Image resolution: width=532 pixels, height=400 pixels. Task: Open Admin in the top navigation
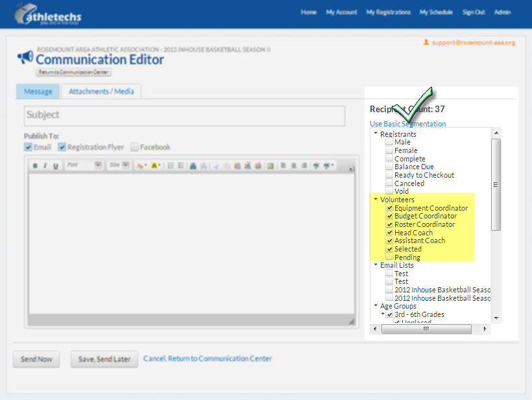click(503, 12)
